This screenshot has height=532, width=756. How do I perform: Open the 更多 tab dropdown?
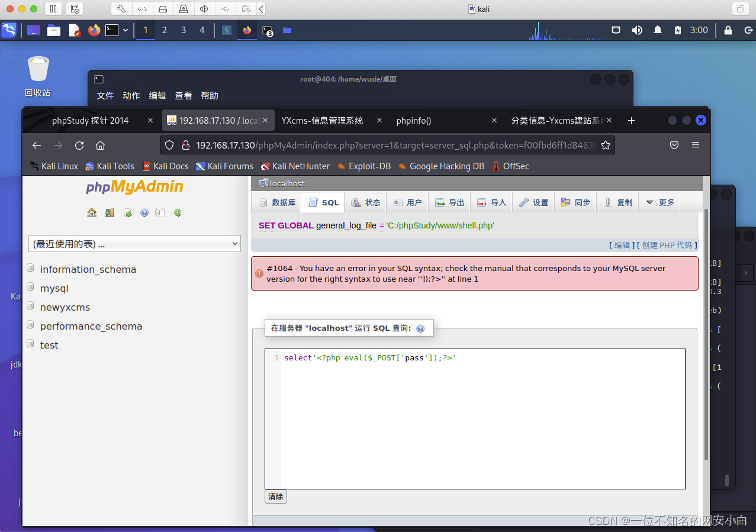660,202
